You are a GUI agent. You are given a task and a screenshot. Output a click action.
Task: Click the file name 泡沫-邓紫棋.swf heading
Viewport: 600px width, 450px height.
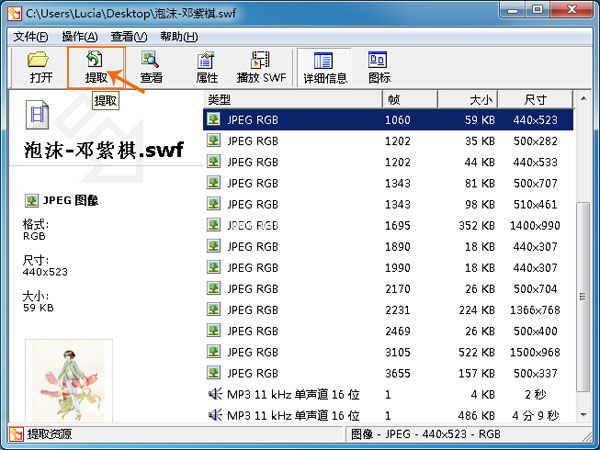[104, 150]
